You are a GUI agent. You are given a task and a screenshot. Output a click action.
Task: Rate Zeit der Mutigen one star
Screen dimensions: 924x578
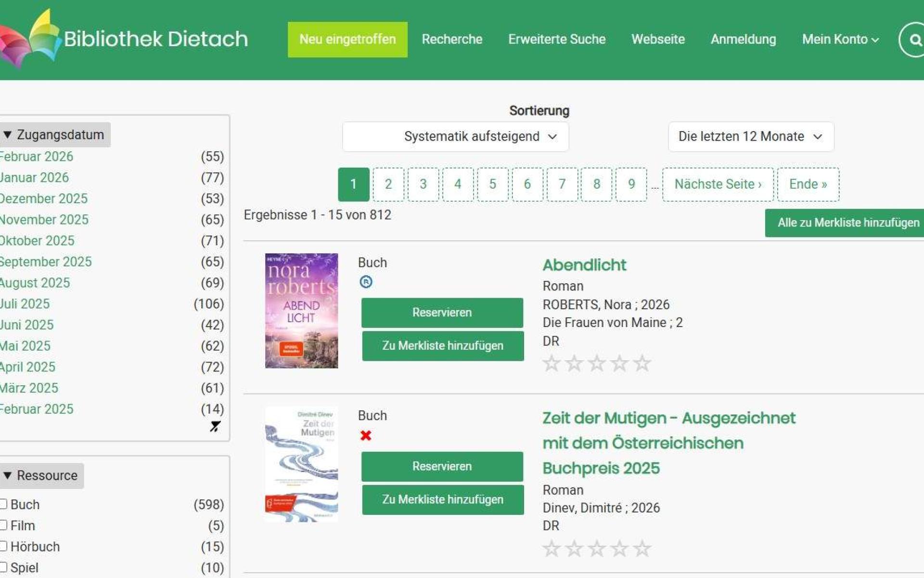click(x=552, y=548)
